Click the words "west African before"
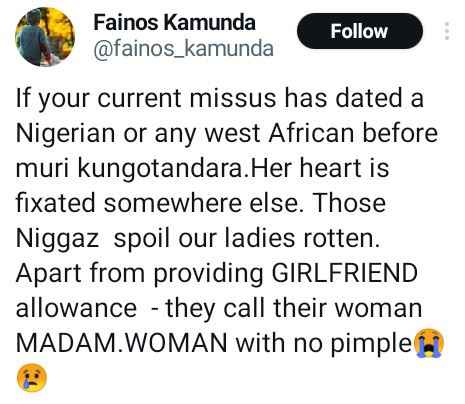 (321, 133)
